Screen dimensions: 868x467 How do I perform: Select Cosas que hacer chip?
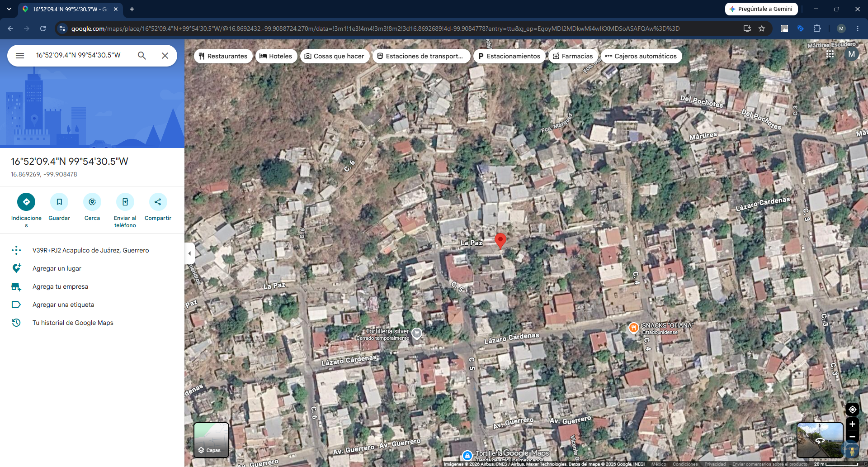coord(335,56)
